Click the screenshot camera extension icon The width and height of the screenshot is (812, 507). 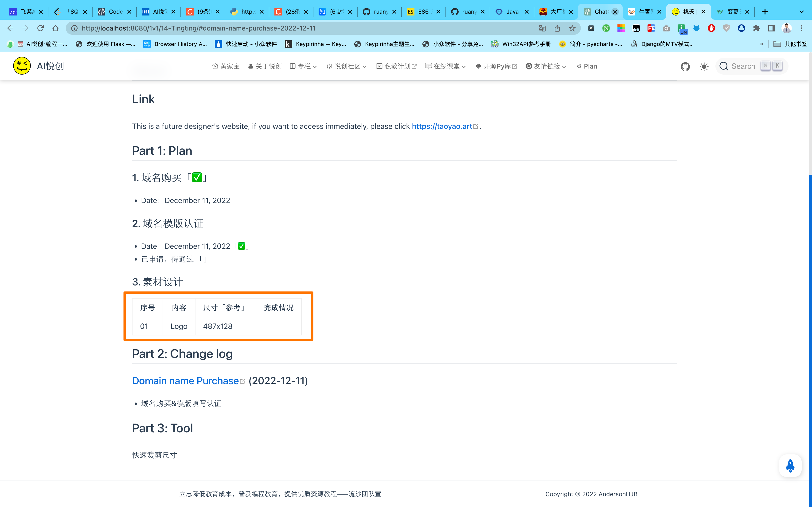(666, 28)
